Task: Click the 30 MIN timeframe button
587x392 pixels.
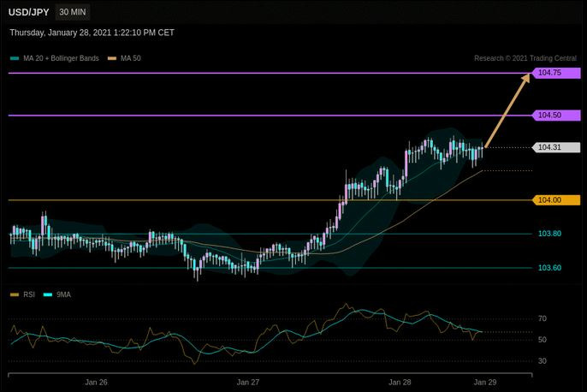Action: (x=73, y=12)
